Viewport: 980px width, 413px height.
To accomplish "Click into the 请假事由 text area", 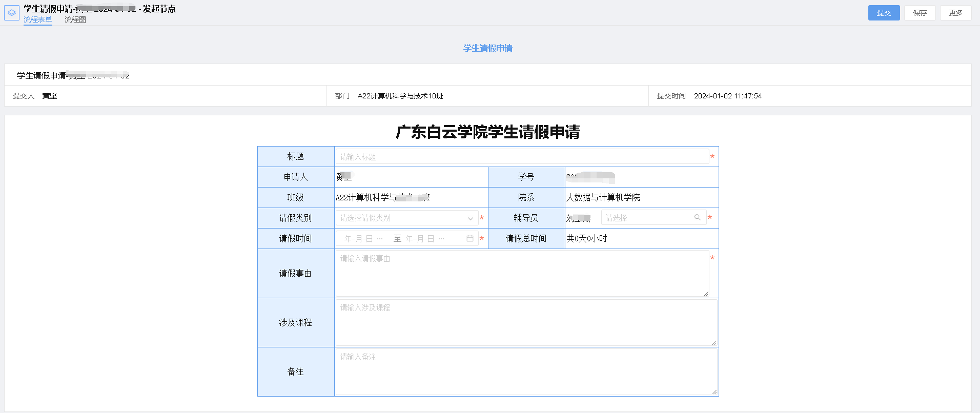I will [x=522, y=274].
